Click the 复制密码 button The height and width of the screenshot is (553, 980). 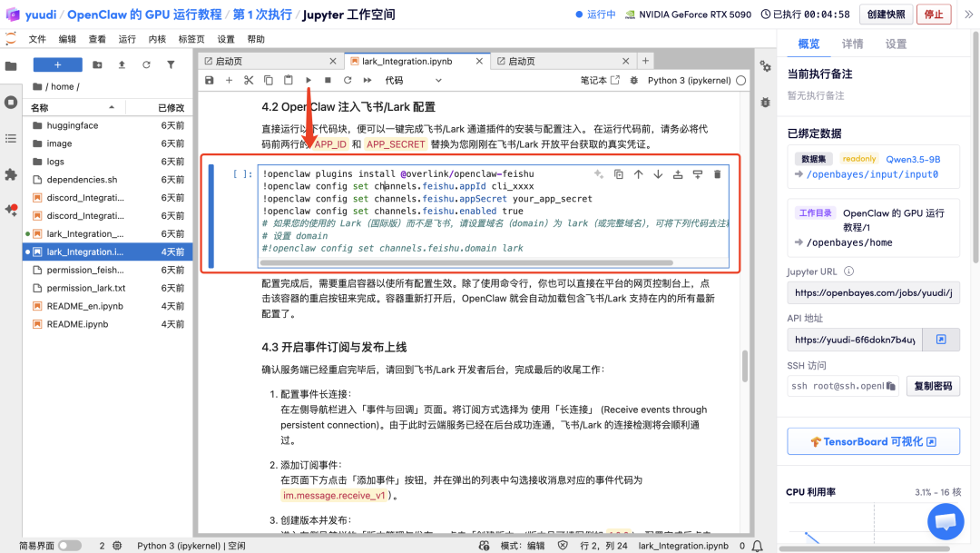(x=933, y=386)
